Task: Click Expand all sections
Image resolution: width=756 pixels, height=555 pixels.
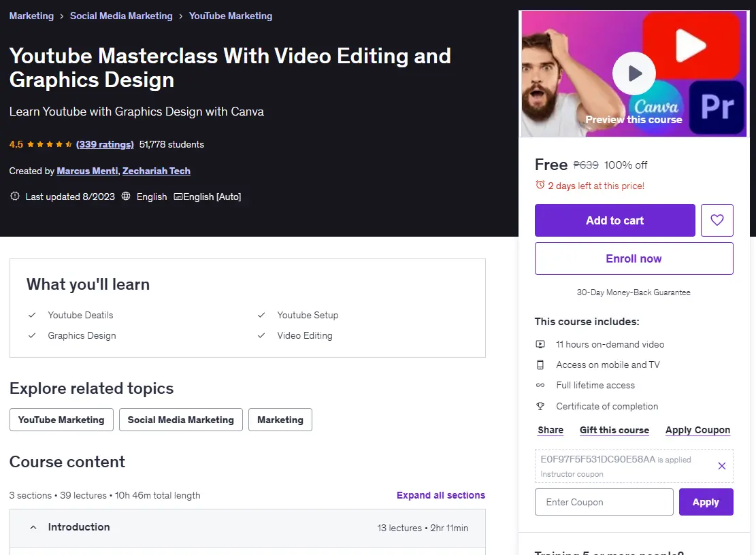Action: (441, 495)
